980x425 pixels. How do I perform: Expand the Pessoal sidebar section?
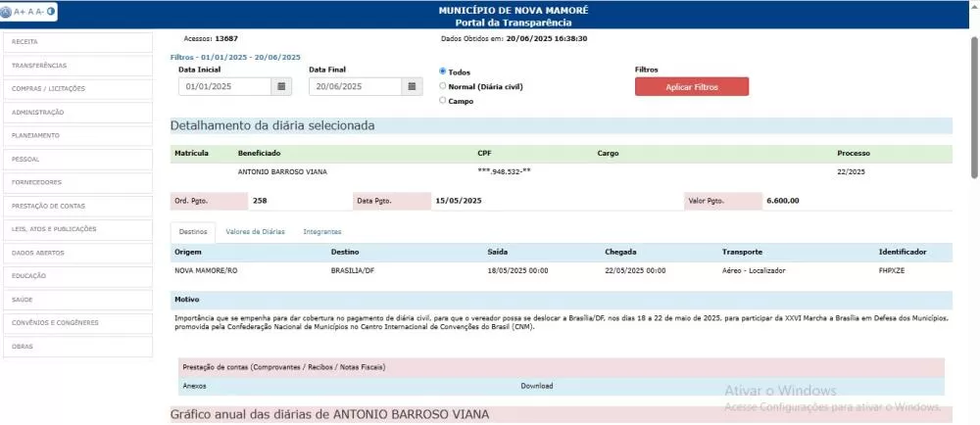(77, 159)
